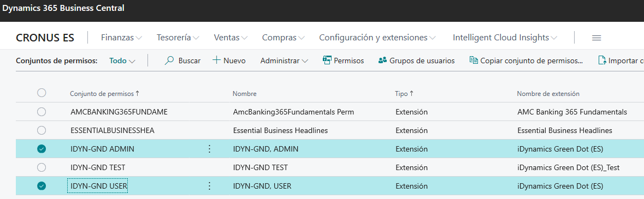
Task: Open the Administrar dropdown
Action: [284, 61]
